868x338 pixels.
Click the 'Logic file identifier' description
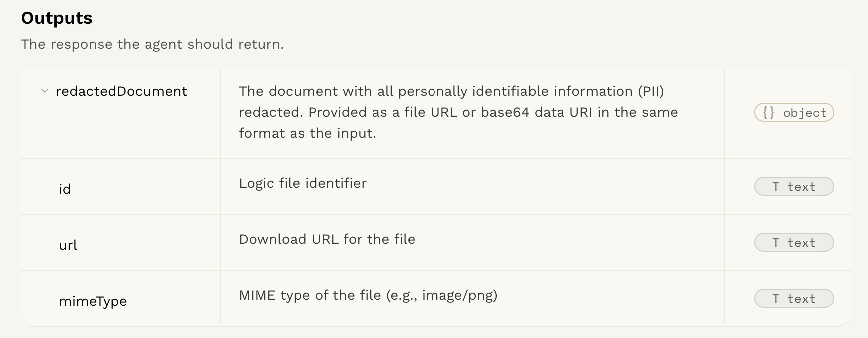(303, 183)
